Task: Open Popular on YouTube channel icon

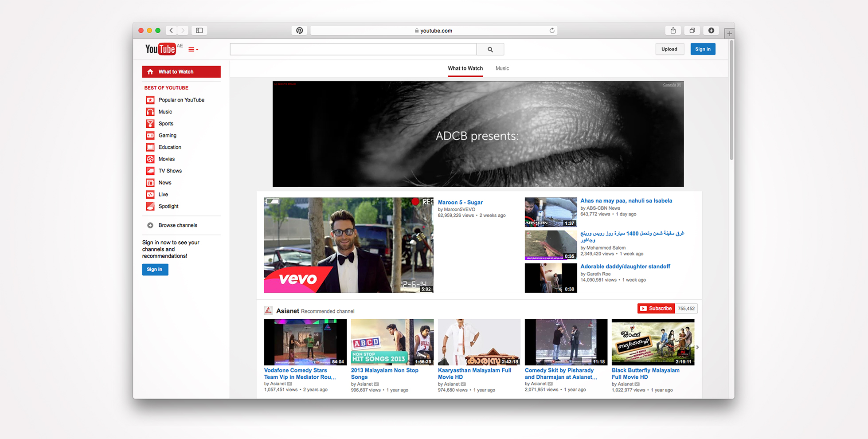Action: pyautogui.click(x=150, y=100)
